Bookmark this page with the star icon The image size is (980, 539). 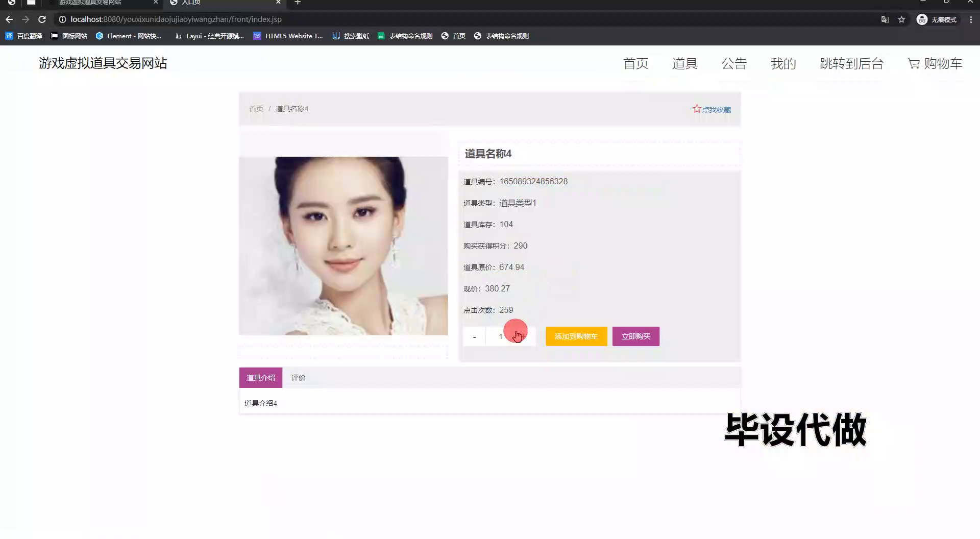click(x=901, y=19)
